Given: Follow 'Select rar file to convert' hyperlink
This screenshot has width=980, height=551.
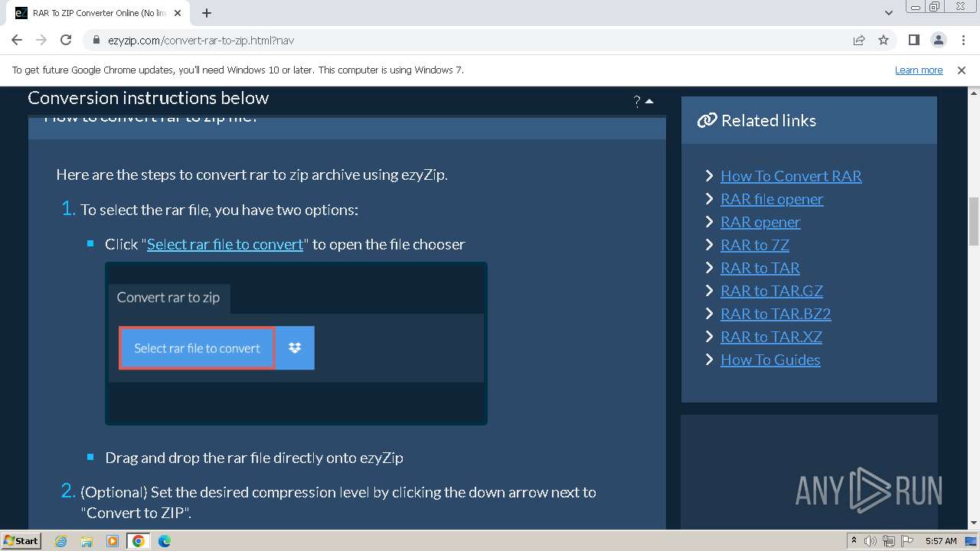Looking at the screenshot, I should tap(225, 244).
